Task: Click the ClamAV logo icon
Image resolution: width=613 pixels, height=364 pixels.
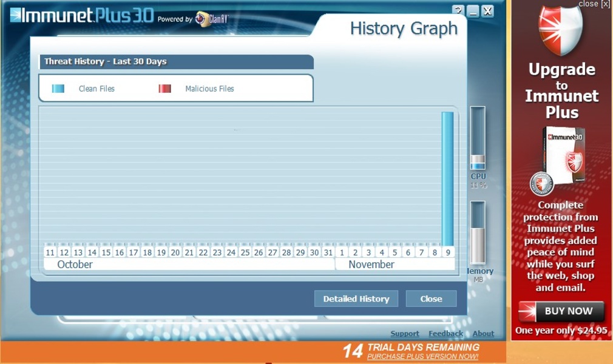Action: click(202, 19)
